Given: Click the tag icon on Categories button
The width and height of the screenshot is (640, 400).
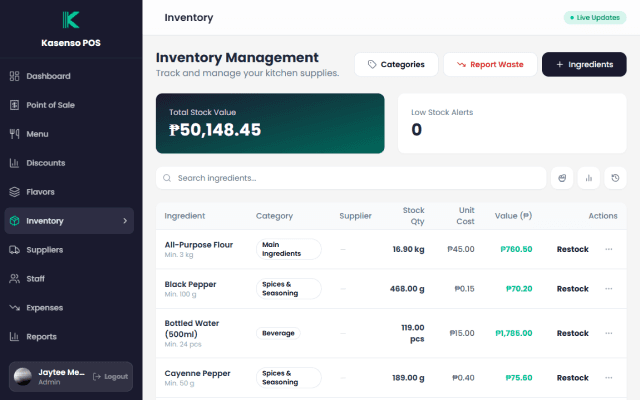Looking at the screenshot, I should pyautogui.click(x=372, y=64).
